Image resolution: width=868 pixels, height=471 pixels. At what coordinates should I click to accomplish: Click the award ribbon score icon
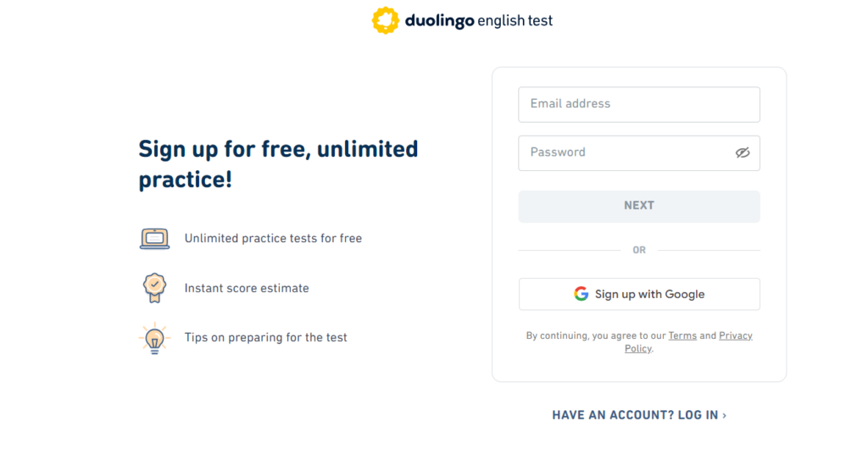pos(154,288)
